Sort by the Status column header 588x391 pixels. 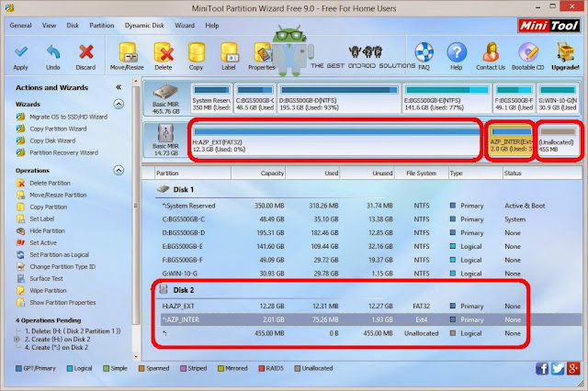click(542, 173)
